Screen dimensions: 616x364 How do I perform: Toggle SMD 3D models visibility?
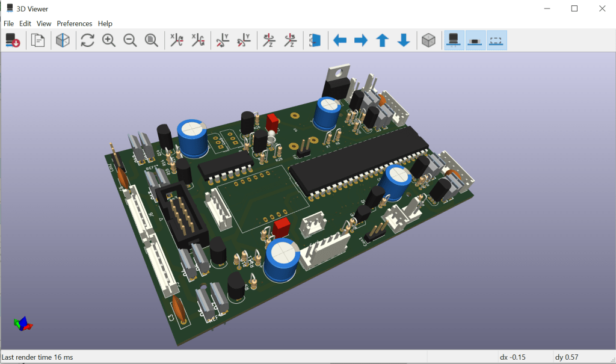[475, 40]
